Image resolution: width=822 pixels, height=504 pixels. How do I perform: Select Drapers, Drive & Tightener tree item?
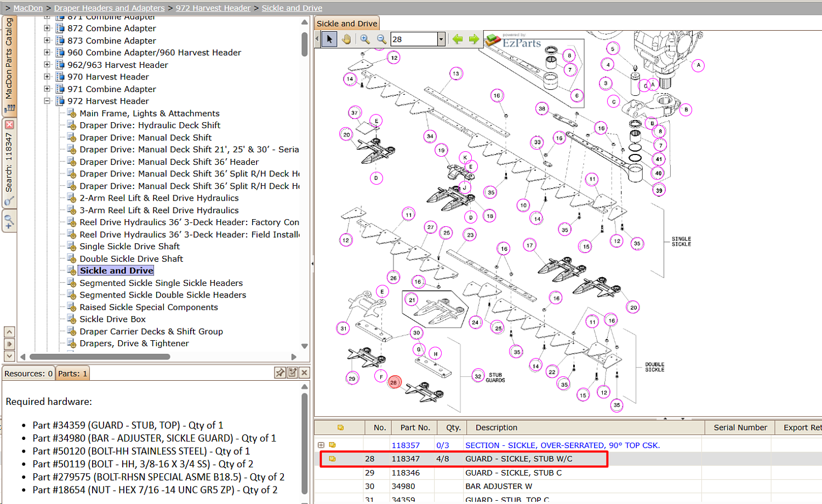[134, 343]
